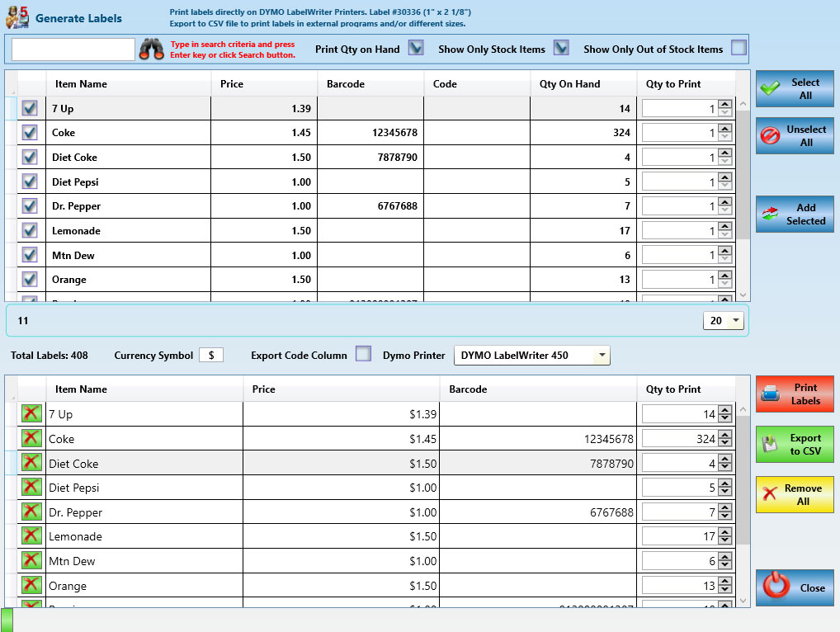
Task: Open the Dymo Printer dropdown
Action: (532, 355)
